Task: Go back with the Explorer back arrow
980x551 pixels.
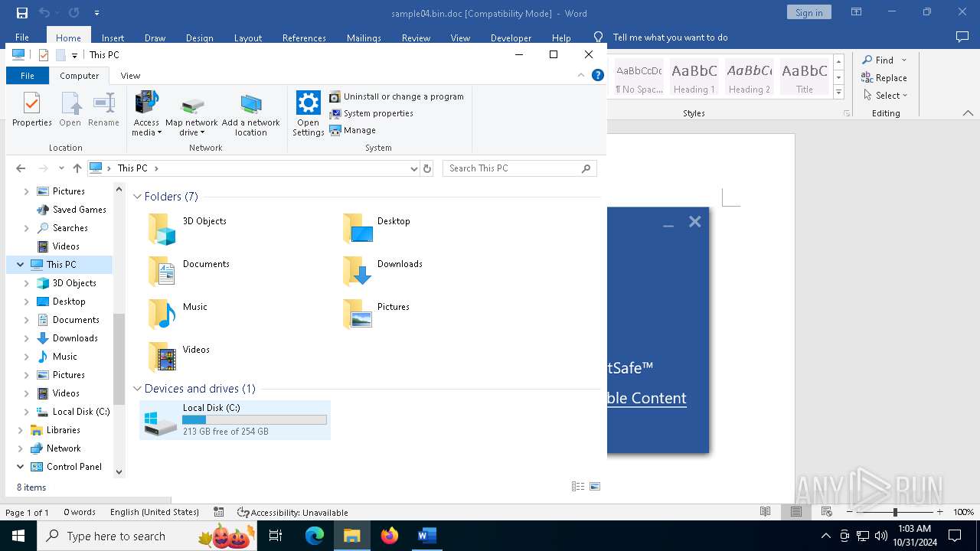Action: pyautogui.click(x=21, y=168)
